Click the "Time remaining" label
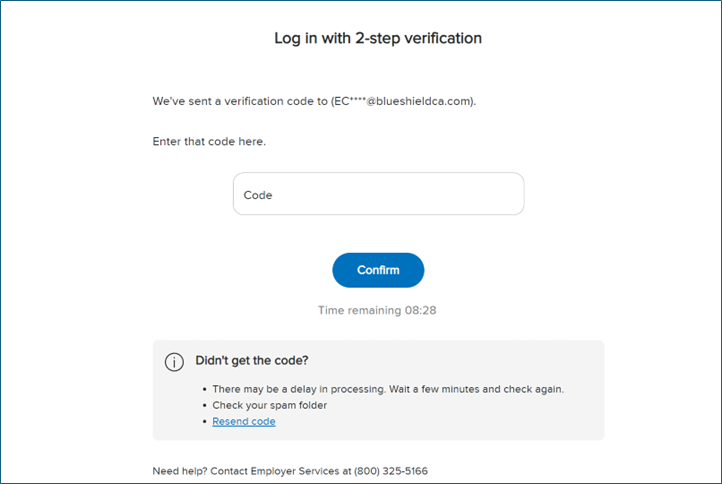This screenshot has width=722, height=484. pos(357,311)
